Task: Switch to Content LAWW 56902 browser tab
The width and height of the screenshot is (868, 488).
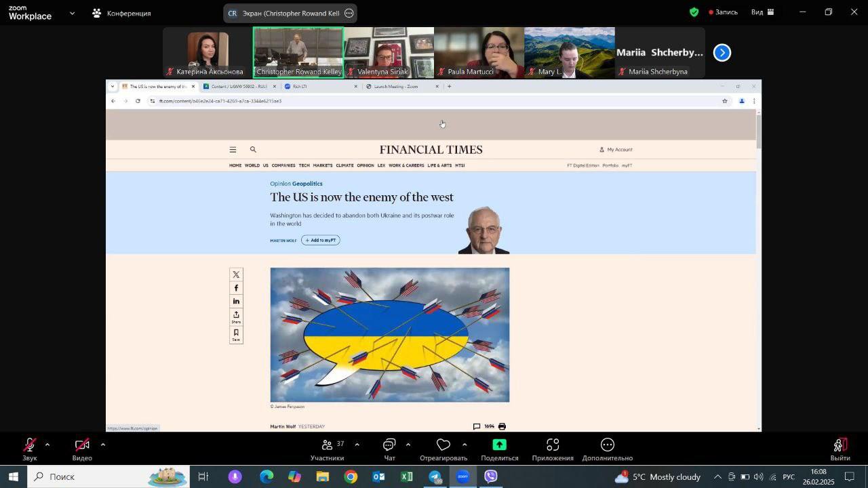Action: click(x=239, y=86)
